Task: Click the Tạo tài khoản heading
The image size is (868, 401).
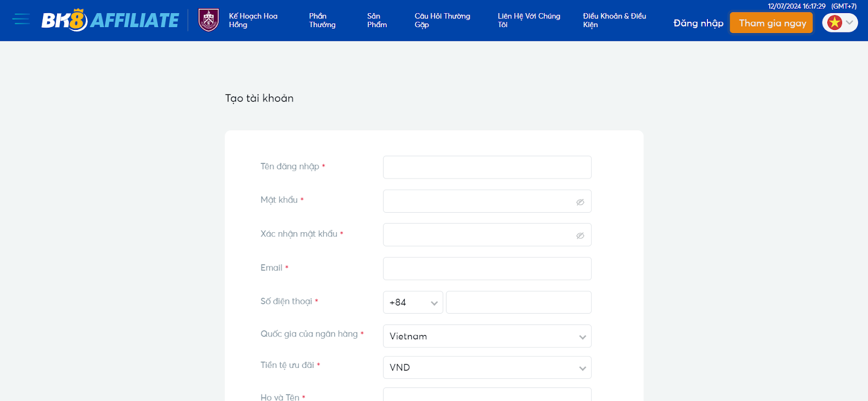Action: [259, 98]
